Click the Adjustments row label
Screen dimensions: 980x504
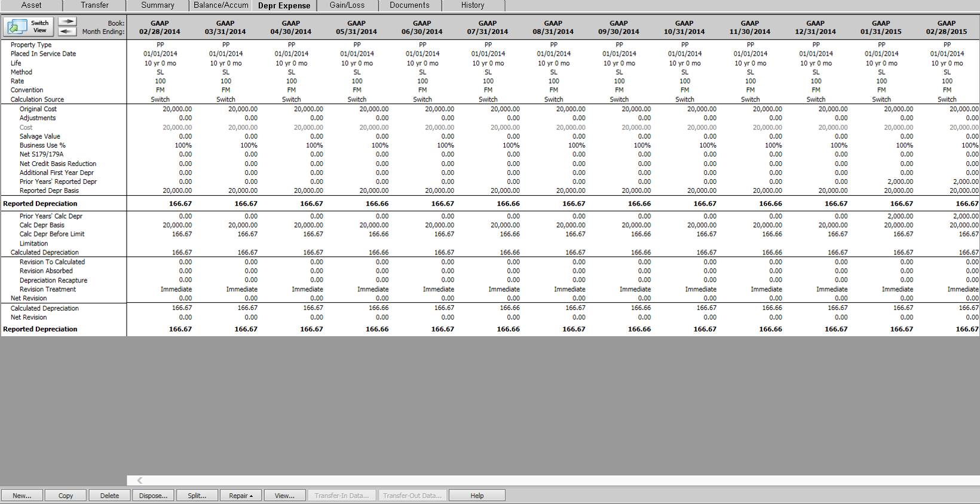(x=38, y=118)
